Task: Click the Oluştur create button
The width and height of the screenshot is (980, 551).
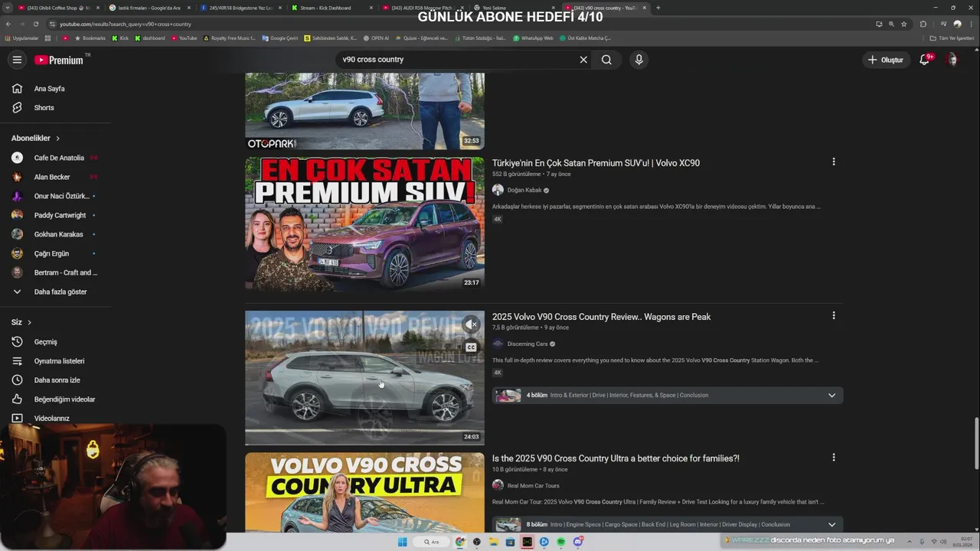Action: 885,60
